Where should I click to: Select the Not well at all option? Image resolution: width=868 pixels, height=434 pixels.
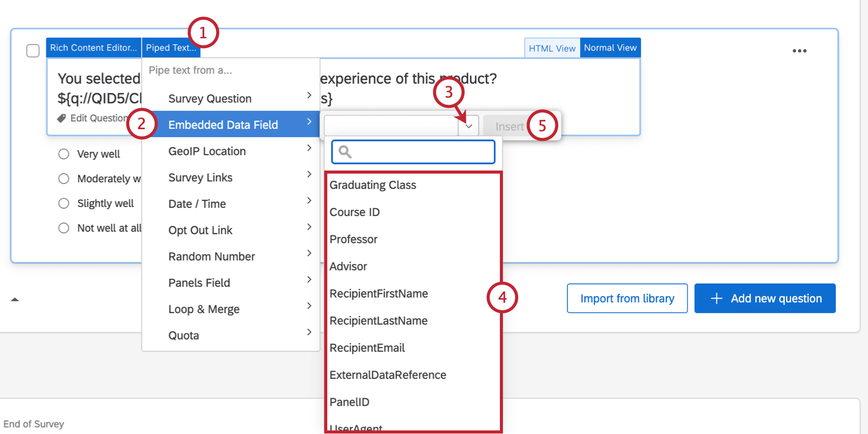[x=64, y=228]
